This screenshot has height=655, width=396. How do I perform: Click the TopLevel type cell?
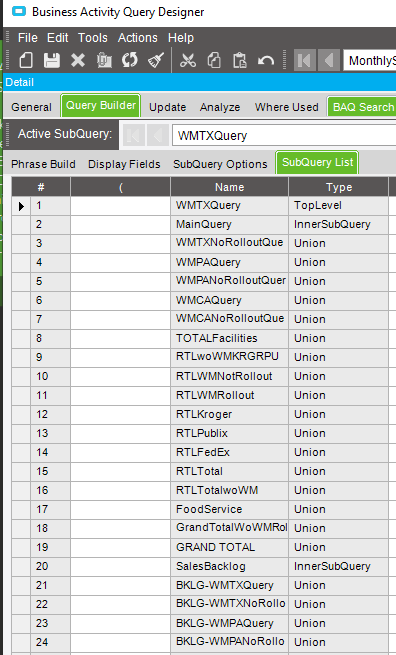(339, 206)
